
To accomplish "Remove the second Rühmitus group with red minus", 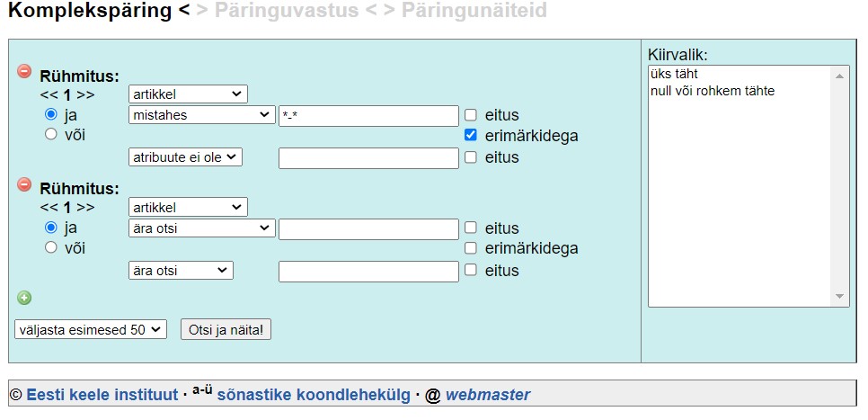I will point(24,184).
